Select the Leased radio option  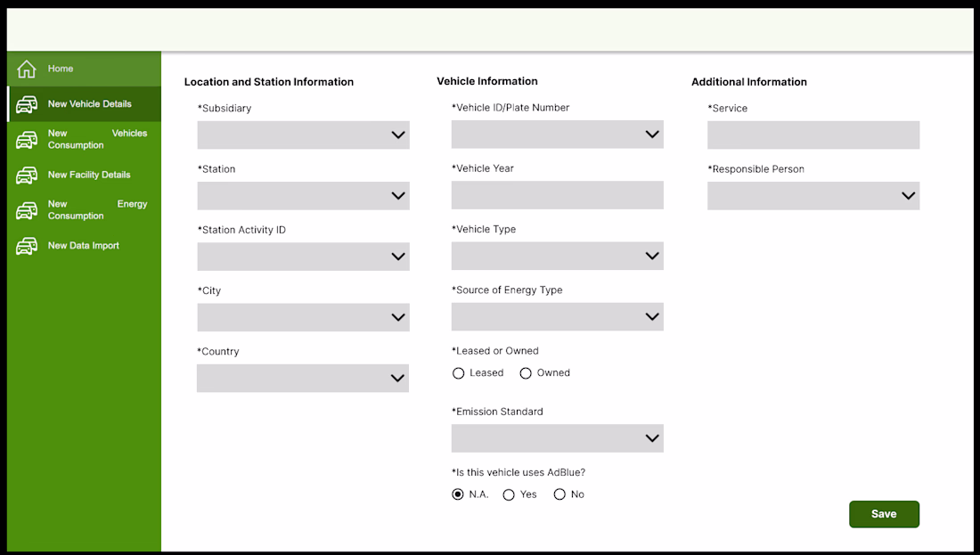coord(459,373)
